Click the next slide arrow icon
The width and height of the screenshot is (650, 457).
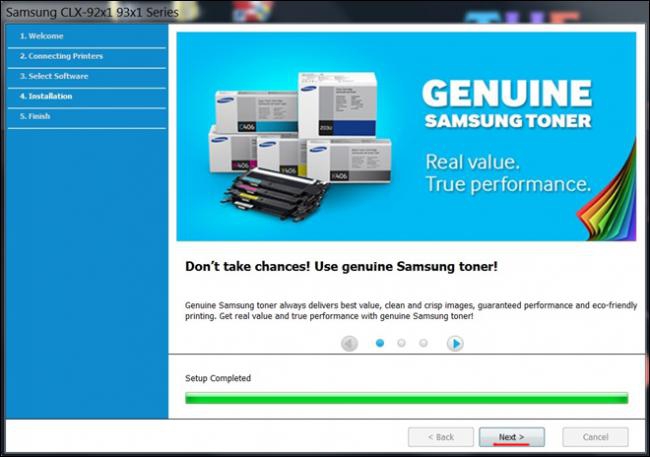(455, 343)
